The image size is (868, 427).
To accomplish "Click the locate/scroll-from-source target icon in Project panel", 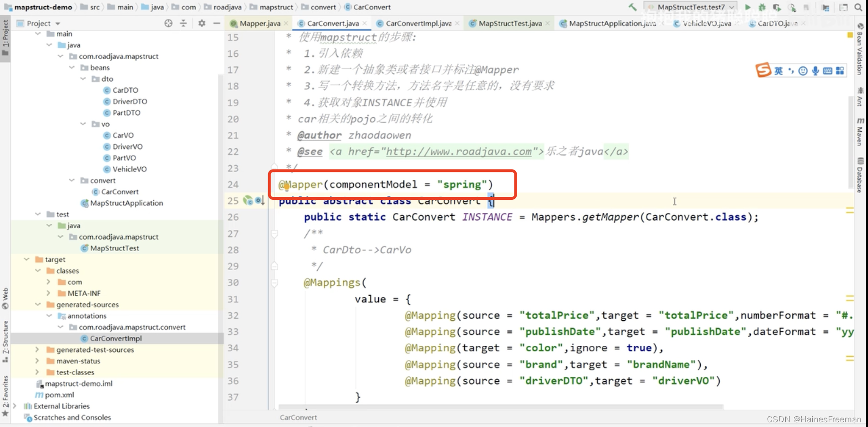I will [x=168, y=23].
